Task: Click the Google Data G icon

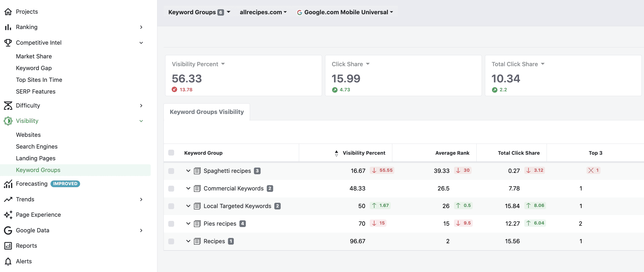Action: tap(8, 230)
